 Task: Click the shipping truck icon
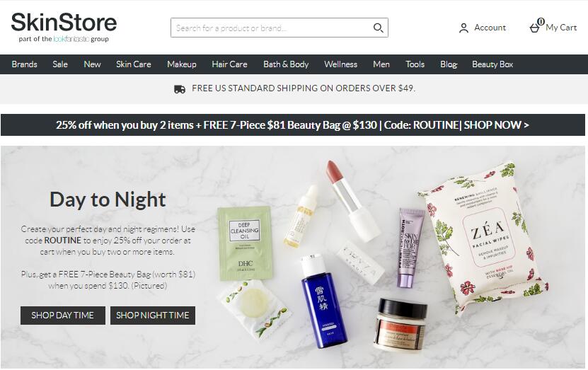(180, 89)
